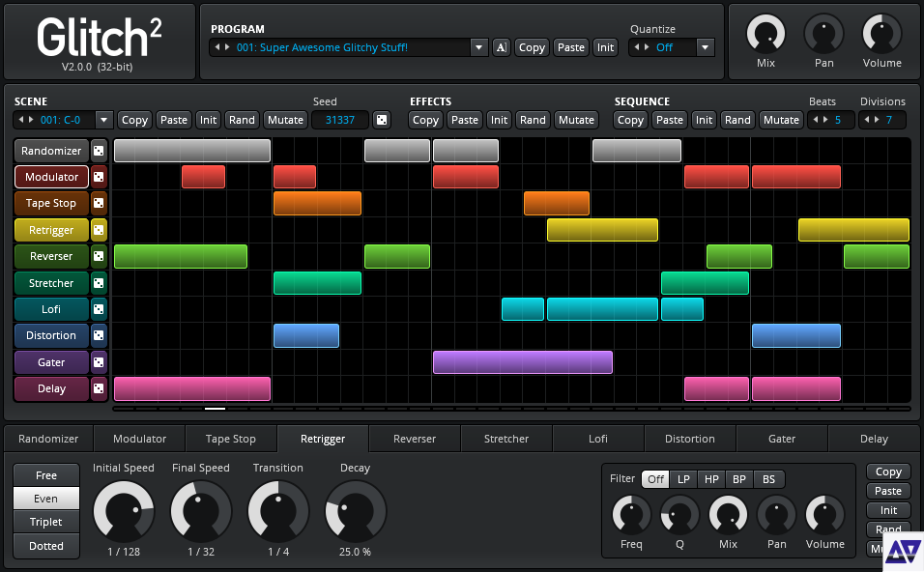
Task: Click the Effects Rand button
Action: [x=533, y=120]
